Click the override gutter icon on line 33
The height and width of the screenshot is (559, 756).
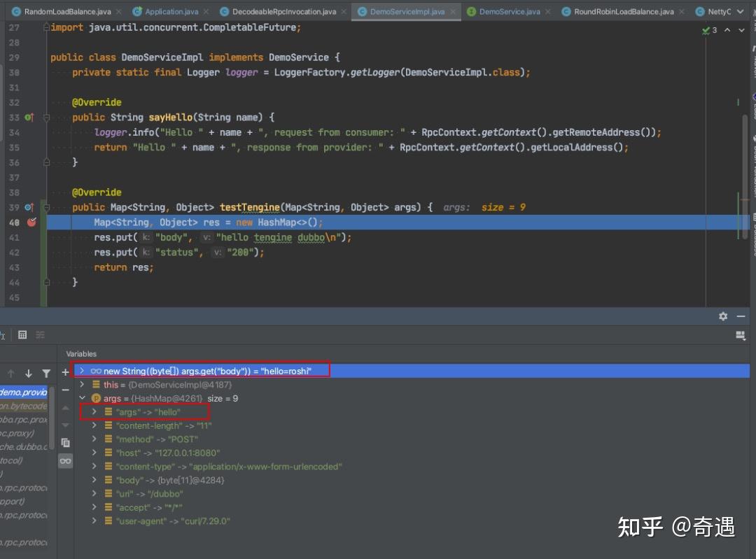click(x=29, y=117)
